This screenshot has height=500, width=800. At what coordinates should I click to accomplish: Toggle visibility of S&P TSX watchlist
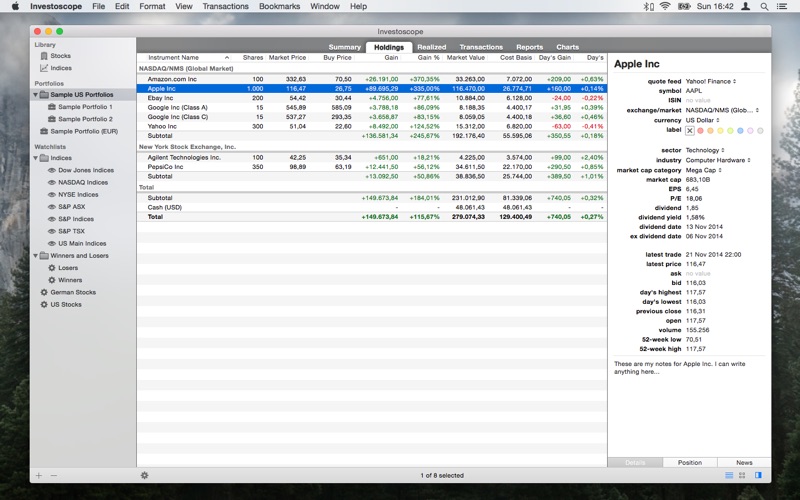(x=52, y=231)
